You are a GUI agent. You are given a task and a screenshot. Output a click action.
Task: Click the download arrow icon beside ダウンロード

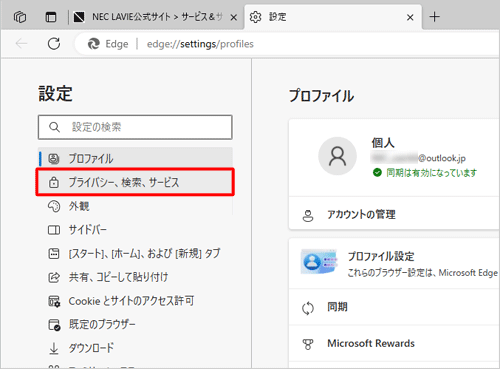[x=54, y=348]
